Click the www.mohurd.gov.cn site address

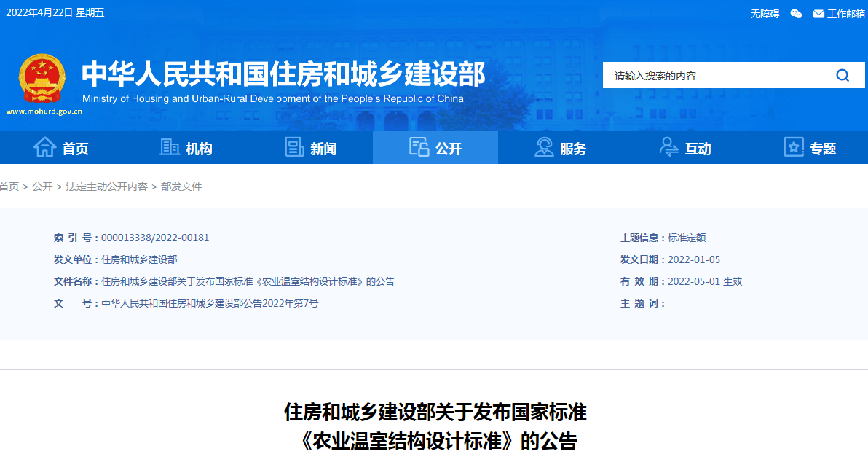[44, 111]
